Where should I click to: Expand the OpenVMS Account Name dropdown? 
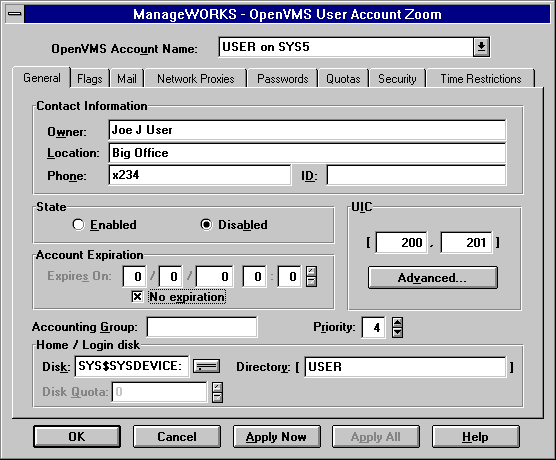481,46
